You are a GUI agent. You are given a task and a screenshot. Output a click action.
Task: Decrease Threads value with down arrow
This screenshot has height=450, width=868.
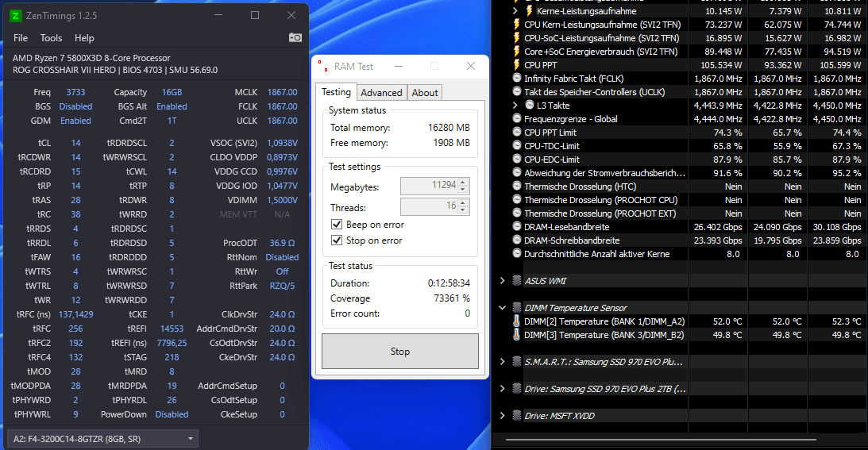point(463,210)
